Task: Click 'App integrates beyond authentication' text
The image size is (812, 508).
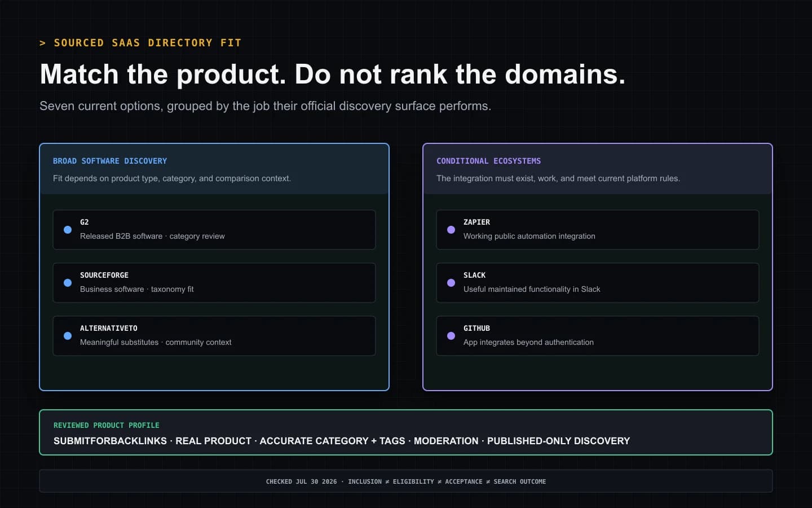Action: point(528,343)
